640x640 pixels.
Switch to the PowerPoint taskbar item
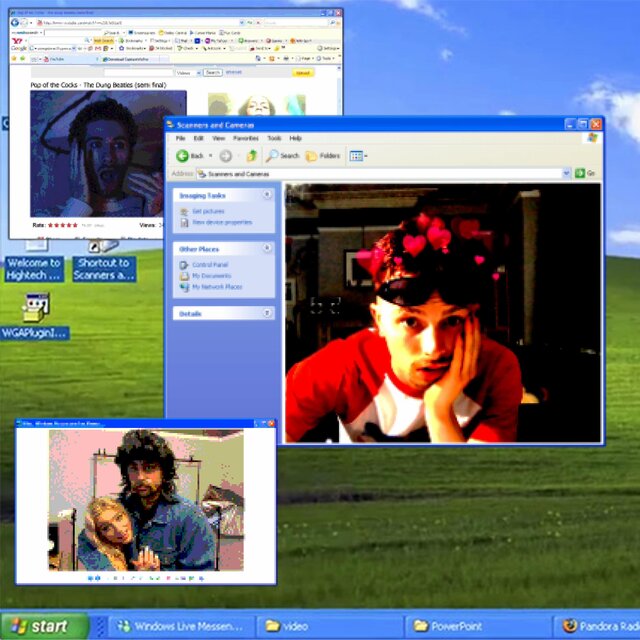478,626
